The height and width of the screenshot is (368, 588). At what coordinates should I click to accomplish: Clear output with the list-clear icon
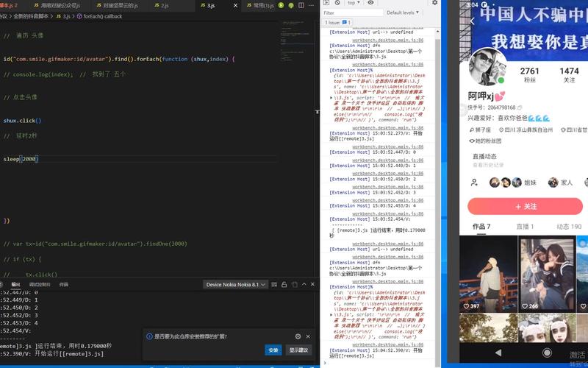tap(274, 285)
